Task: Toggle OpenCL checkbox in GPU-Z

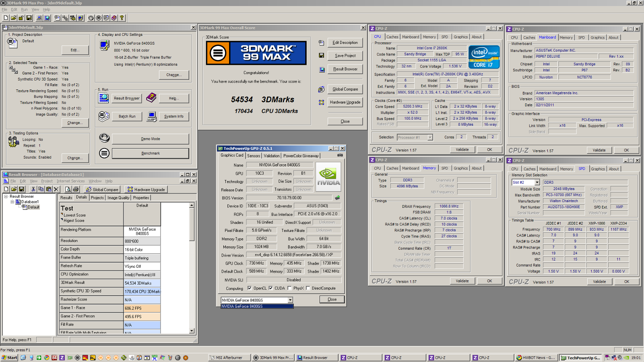Action: pos(250,288)
